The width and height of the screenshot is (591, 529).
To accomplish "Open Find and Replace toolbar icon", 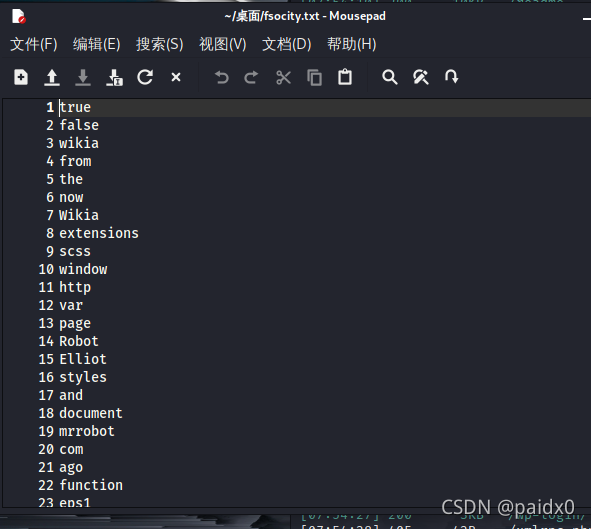I will 421,77.
